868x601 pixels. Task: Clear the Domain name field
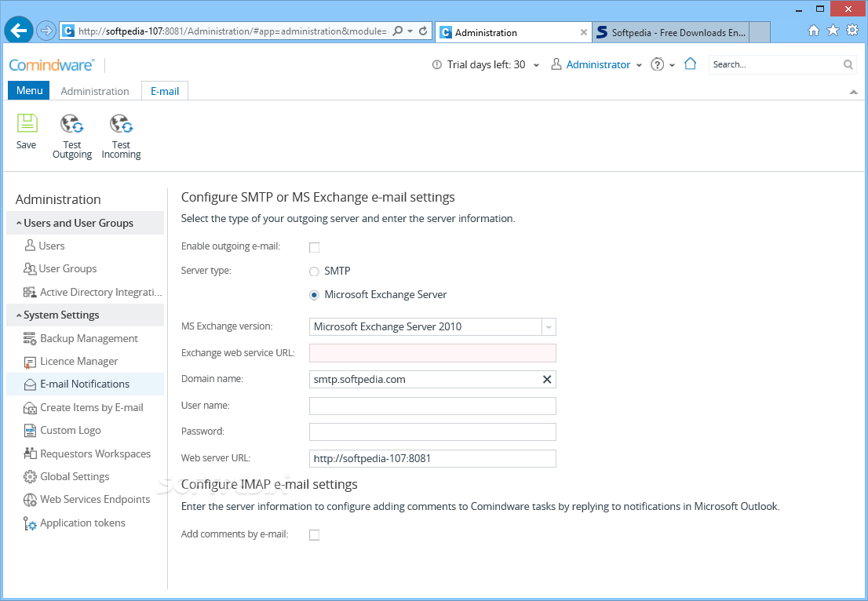click(x=547, y=379)
